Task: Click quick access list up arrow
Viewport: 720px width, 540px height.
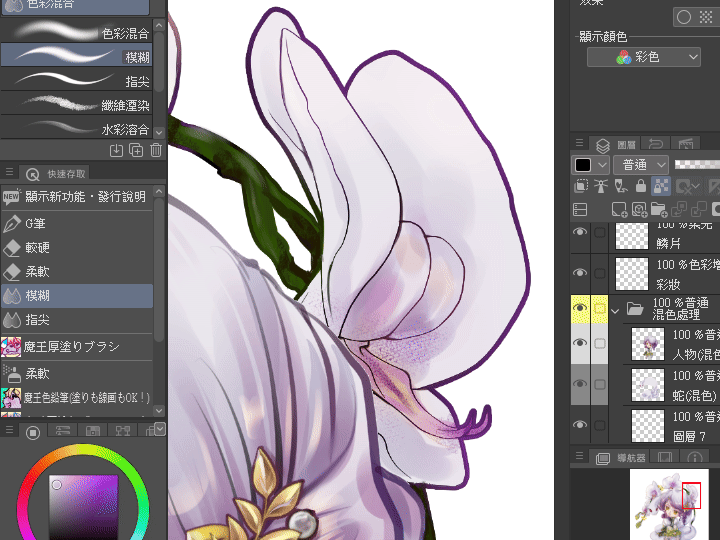Action: (x=159, y=191)
